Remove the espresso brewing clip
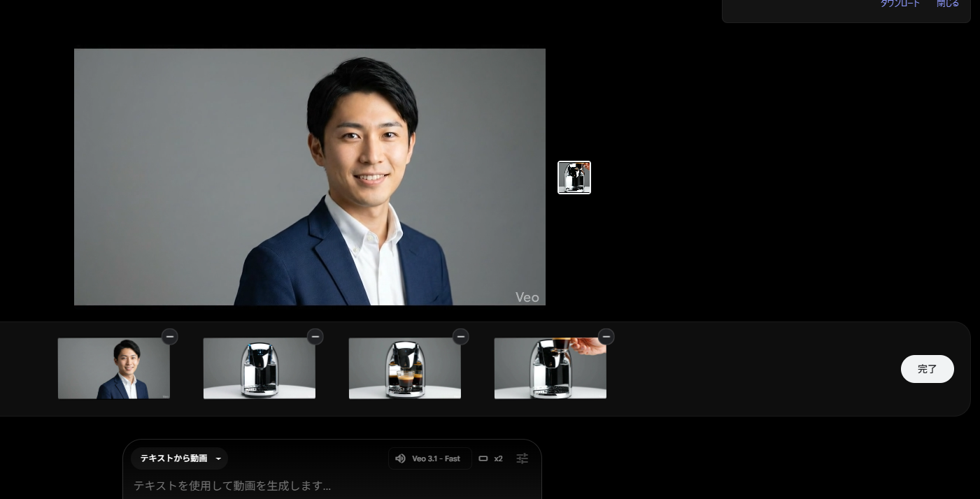Image resolution: width=980 pixels, height=499 pixels. tap(460, 337)
